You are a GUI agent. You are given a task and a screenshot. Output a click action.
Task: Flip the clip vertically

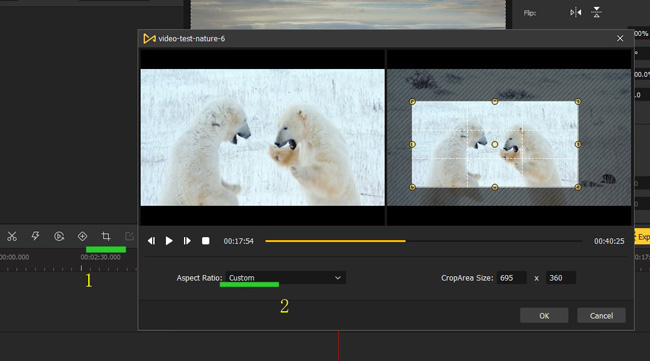click(x=596, y=12)
